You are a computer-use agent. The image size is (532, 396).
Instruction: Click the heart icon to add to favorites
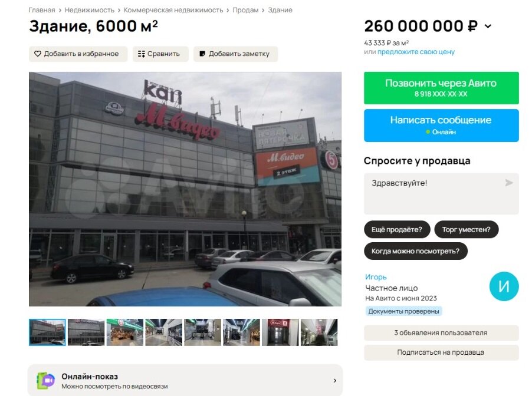(x=38, y=54)
